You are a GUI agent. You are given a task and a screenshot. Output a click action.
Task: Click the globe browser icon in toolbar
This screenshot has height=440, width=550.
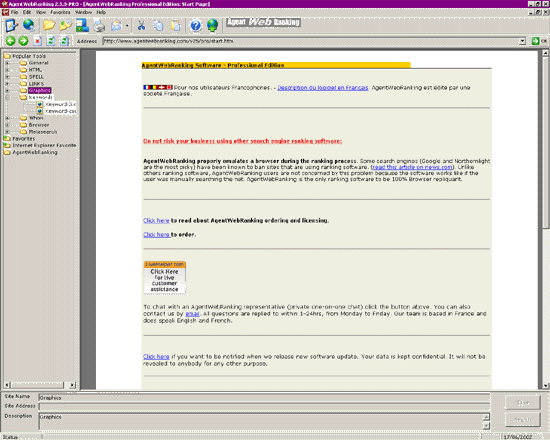pyautogui.click(x=29, y=25)
